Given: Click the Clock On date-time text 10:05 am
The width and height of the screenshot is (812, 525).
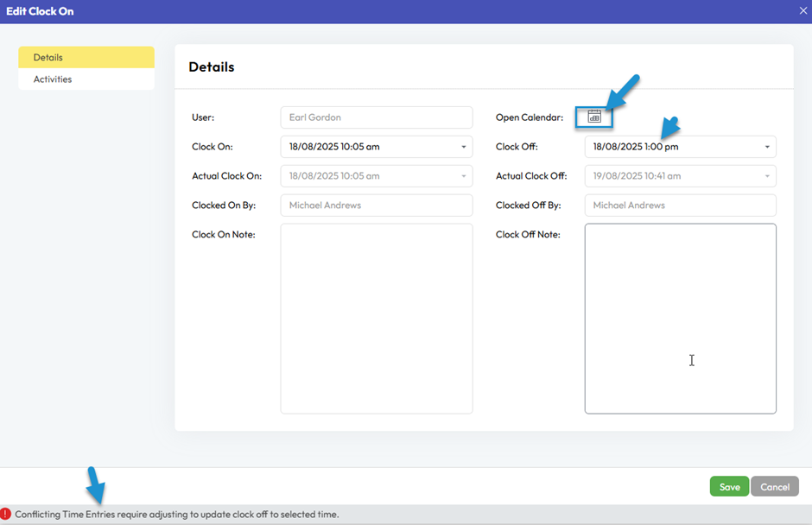Looking at the screenshot, I should pyautogui.click(x=334, y=147).
